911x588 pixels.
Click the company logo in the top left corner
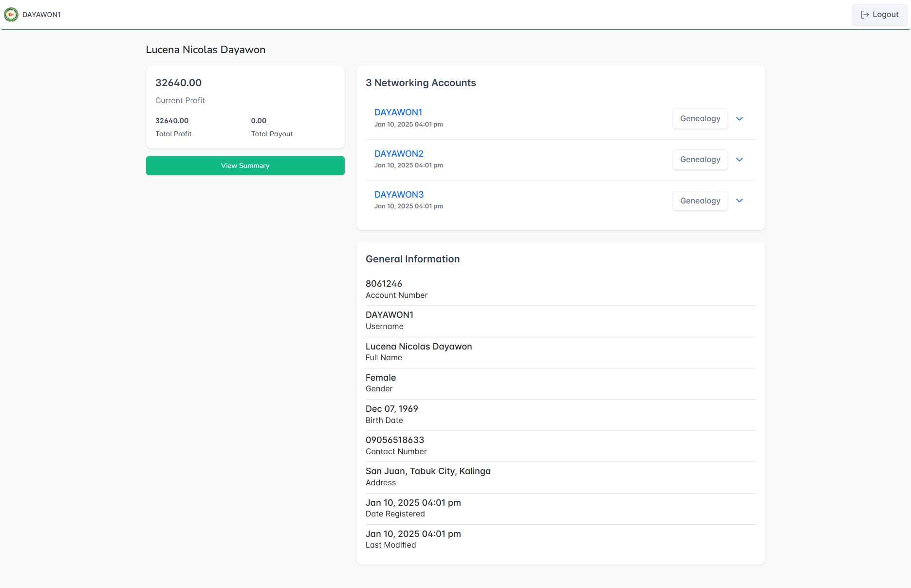click(x=11, y=14)
